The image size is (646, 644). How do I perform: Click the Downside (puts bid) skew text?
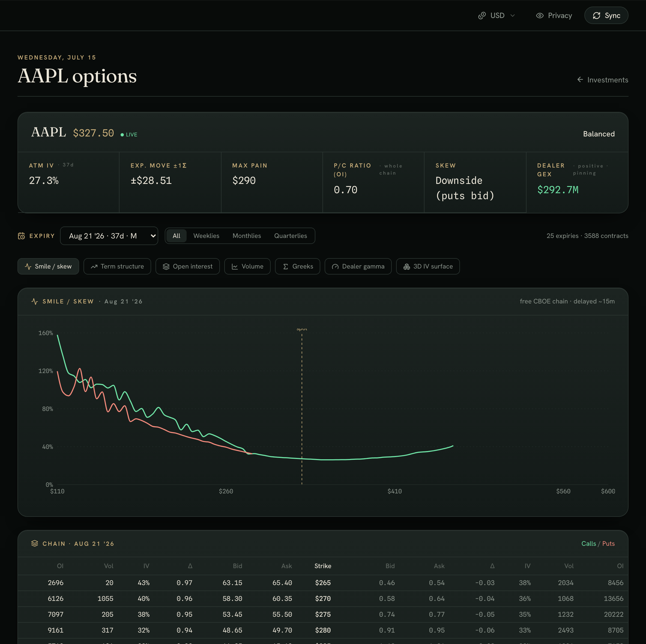tap(465, 188)
